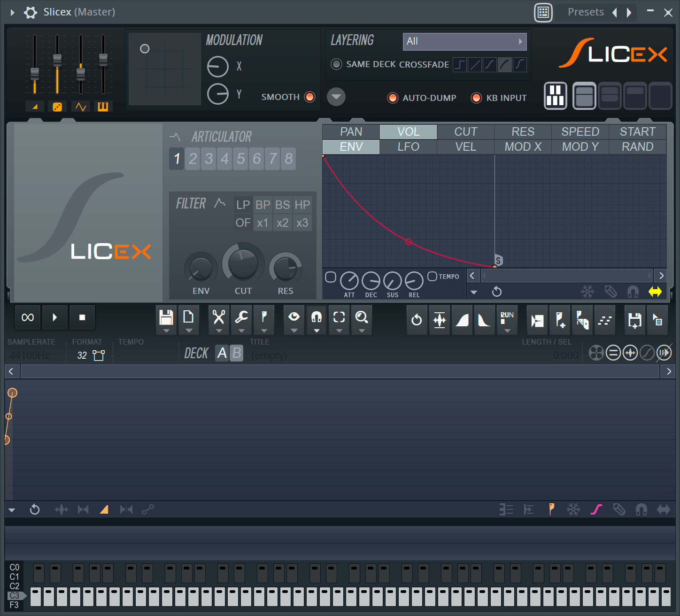
Task: Select Articulator number 3
Action: click(x=209, y=158)
